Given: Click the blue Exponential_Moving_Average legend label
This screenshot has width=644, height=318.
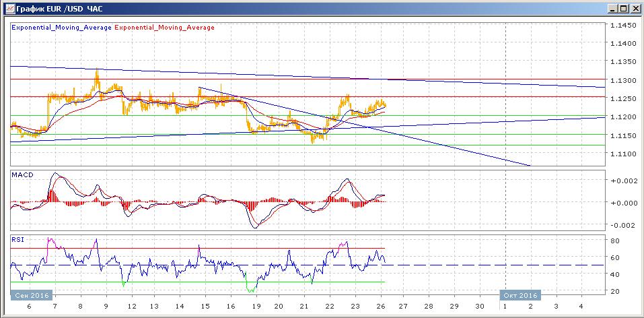Looking at the screenshot, I should coord(62,28).
